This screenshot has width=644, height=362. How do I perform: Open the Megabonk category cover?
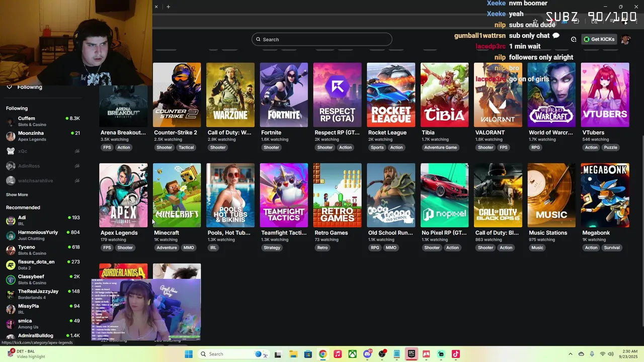click(605, 195)
